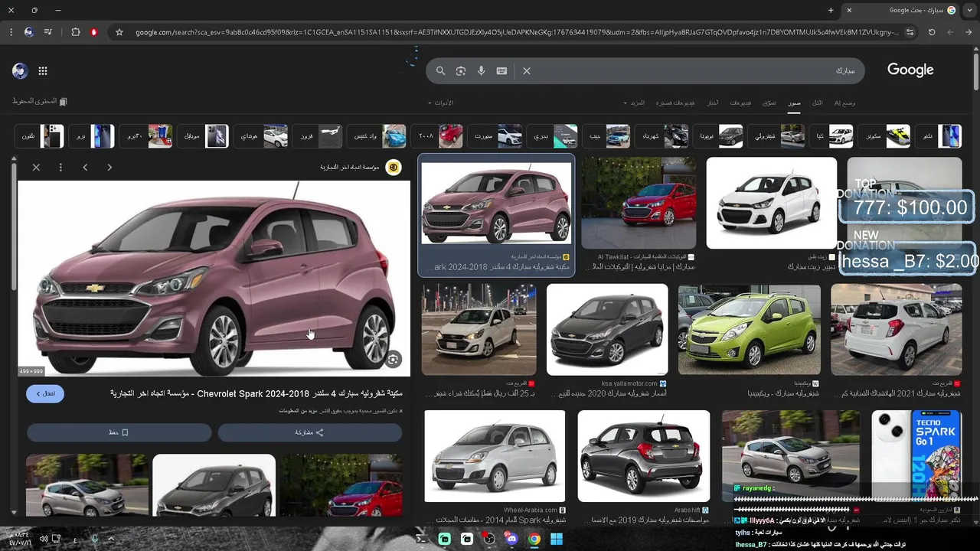
Task: Open the terminal icon in the taskbar
Action: click(422, 539)
